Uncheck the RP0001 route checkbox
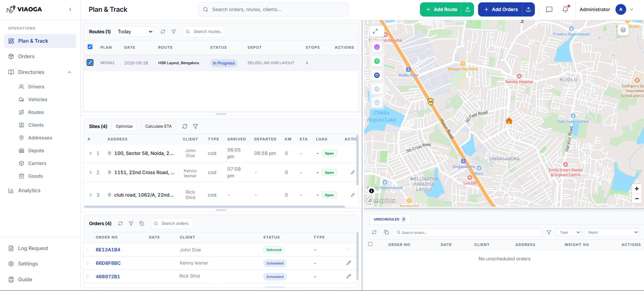 click(90, 62)
